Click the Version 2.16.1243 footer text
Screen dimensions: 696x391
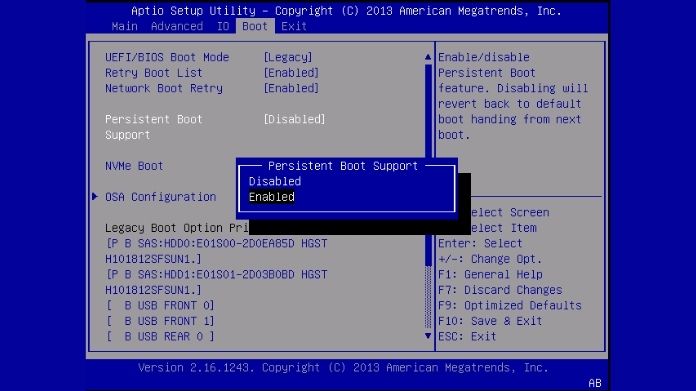point(343,367)
